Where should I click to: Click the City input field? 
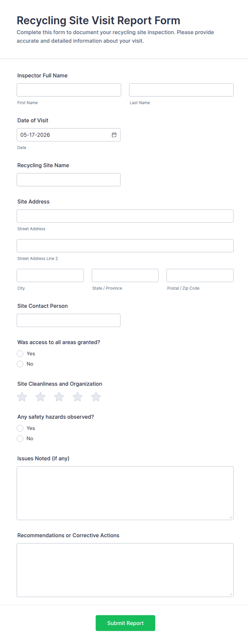[50, 275]
